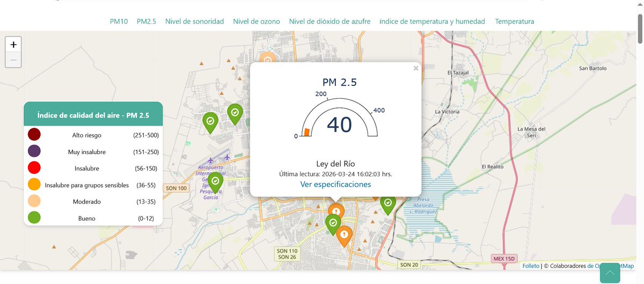Click Ver especificaciones link
This screenshot has width=644, height=284.
tap(335, 184)
